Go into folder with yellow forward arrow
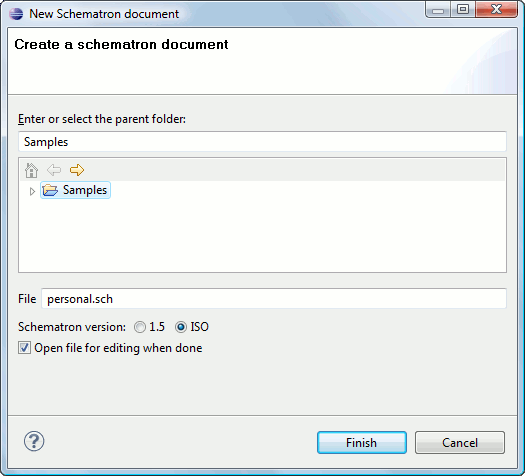The width and height of the screenshot is (525, 476). (x=77, y=170)
